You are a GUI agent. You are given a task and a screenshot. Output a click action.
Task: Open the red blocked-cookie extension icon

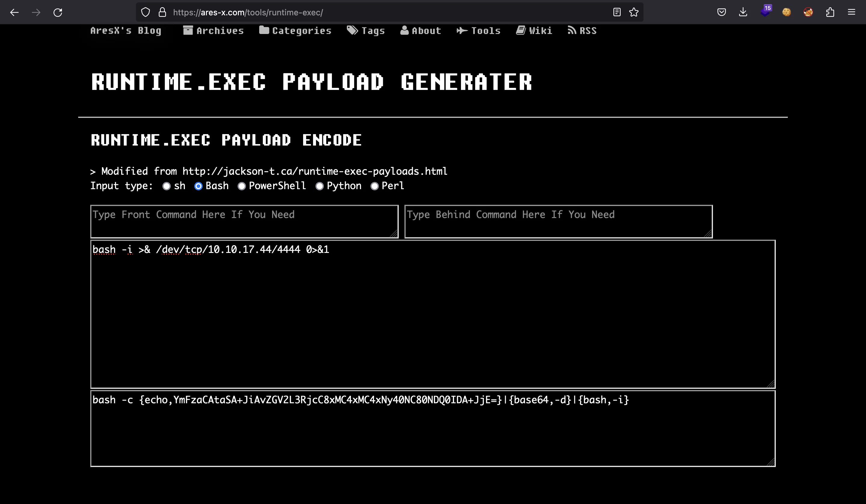[x=808, y=12]
